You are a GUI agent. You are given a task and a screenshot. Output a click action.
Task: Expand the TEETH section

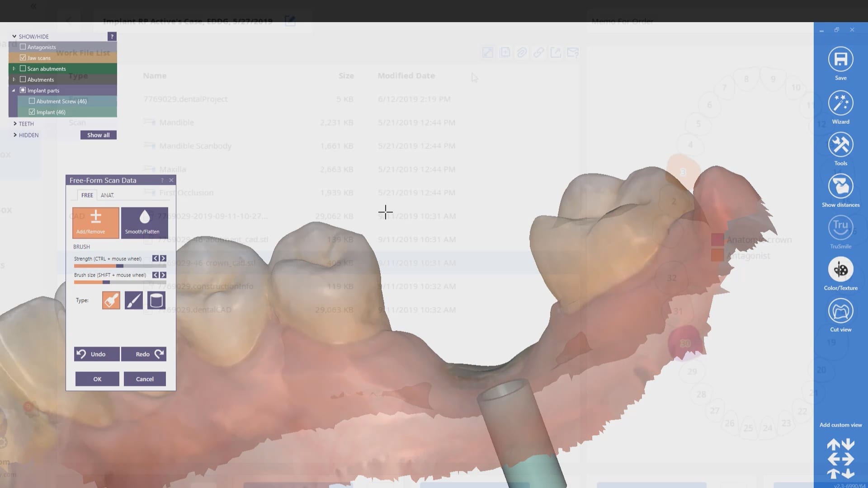pyautogui.click(x=15, y=123)
